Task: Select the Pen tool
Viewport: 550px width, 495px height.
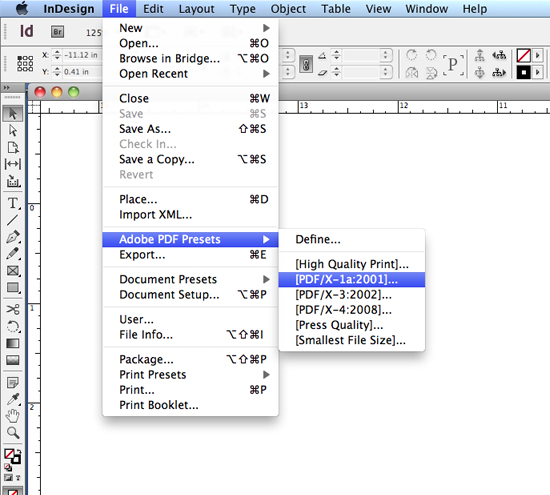Action: (x=13, y=237)
